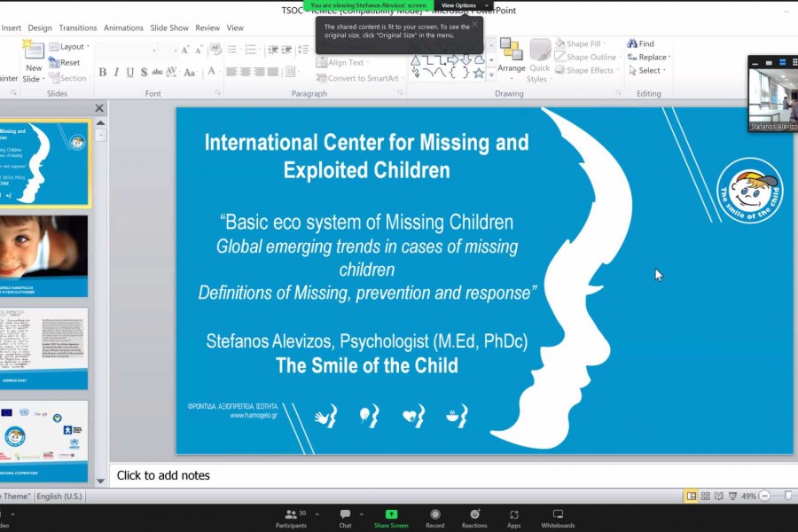Image resolution: width=798 pixels, height=532 pixels.
Task: Align text right in the Paragraph group
Action: (259, 72)
